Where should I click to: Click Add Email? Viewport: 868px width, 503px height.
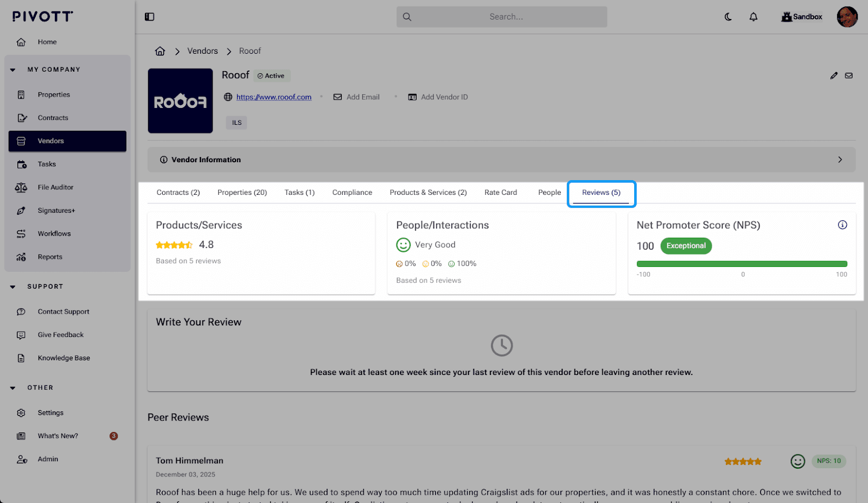coord(356,97)
